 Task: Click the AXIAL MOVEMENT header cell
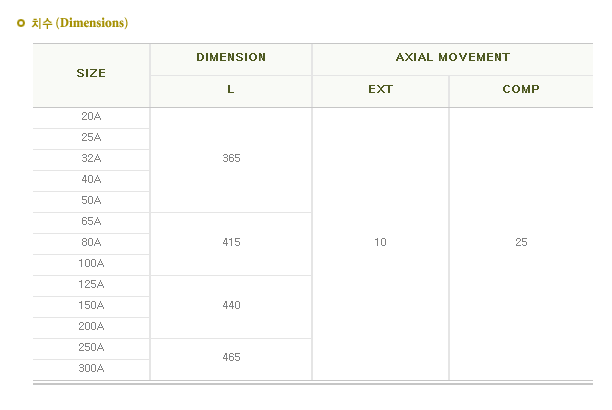453,57
